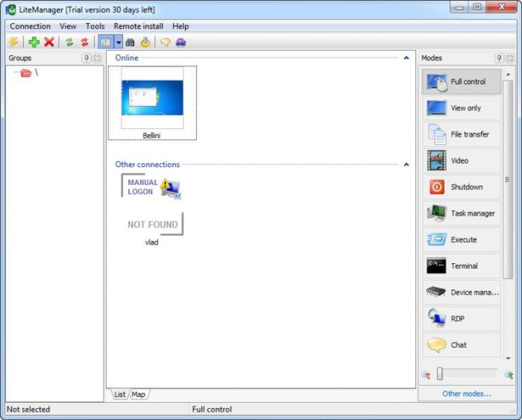Image resolution: width=522 pixels, height=420 pixels.
Task: Add a new connection with the green plus toolbar icon
Action: tap(35, 42)
